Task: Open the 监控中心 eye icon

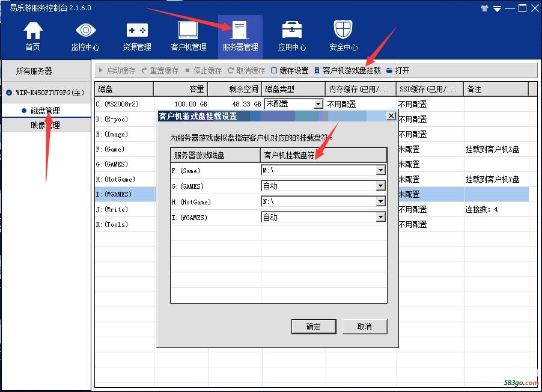Action: point(85,30)
